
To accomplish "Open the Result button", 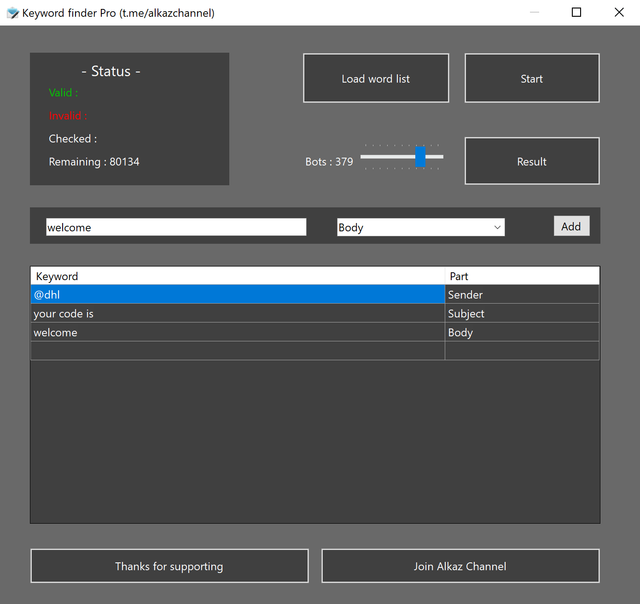I will pos(531,162).
